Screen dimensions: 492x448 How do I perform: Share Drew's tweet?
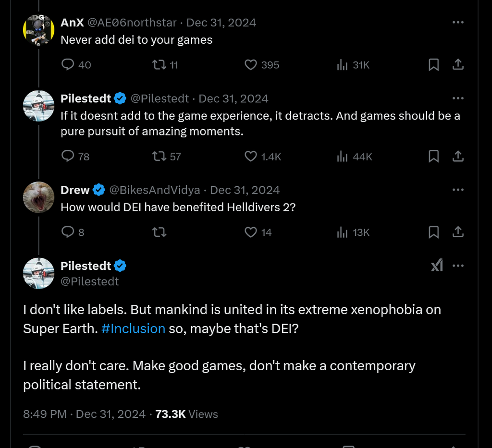tap(458, 232)
